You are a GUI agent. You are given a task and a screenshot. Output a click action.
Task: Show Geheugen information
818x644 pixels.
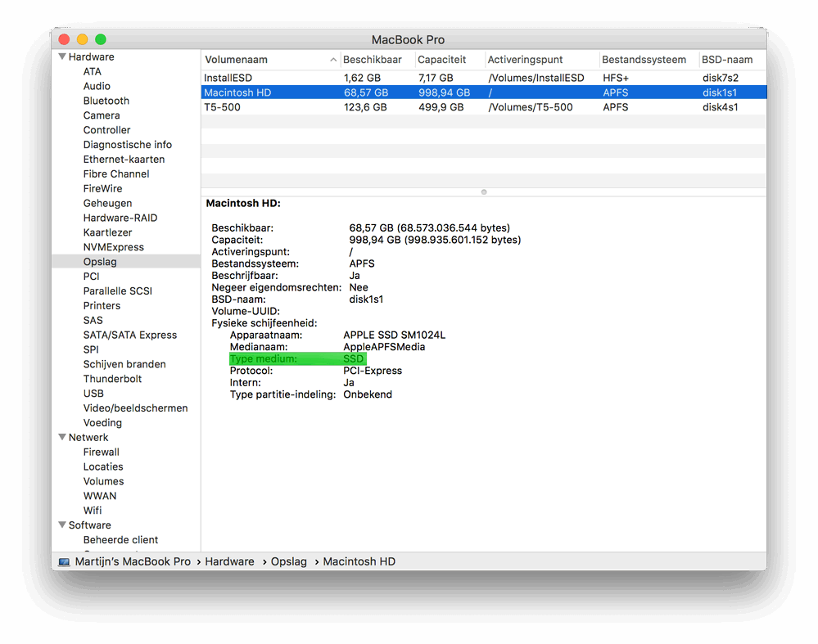coord(107,203)
